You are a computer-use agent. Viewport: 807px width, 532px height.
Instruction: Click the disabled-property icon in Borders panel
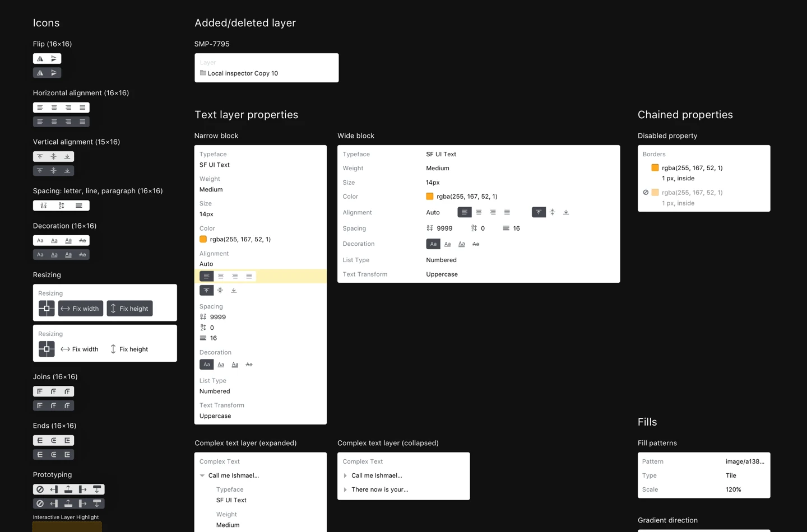(646, 193)
